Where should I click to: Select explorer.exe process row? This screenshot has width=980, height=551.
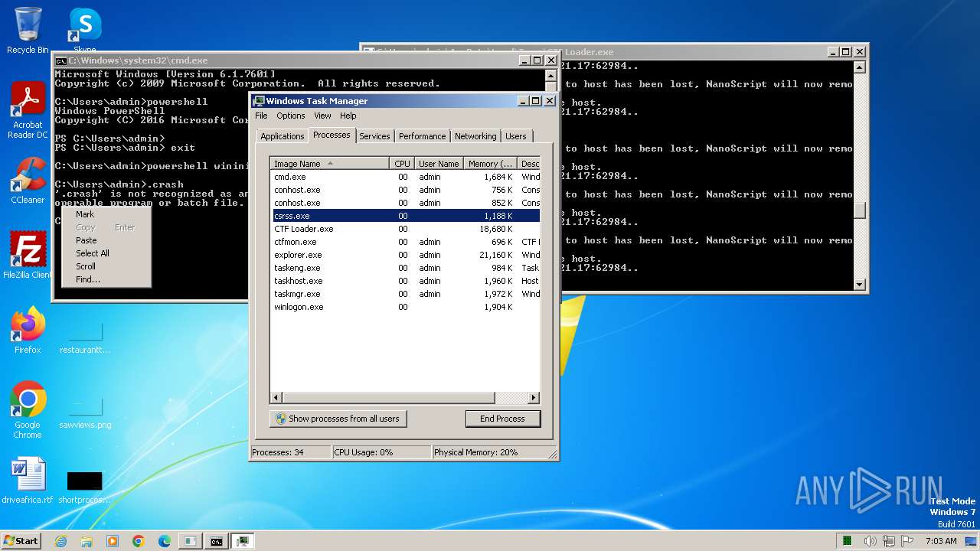(406, 255)
